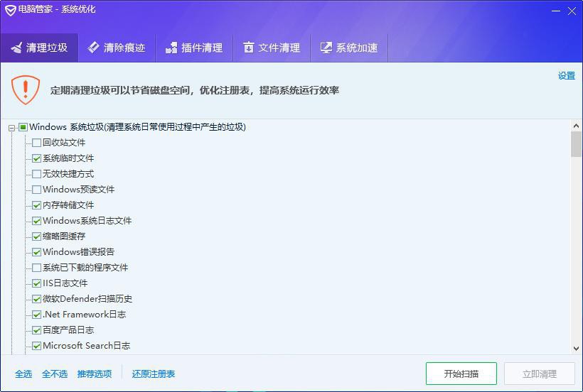
Task: Minimize the 电脑管家 window
Action: [x=556, y=11]
